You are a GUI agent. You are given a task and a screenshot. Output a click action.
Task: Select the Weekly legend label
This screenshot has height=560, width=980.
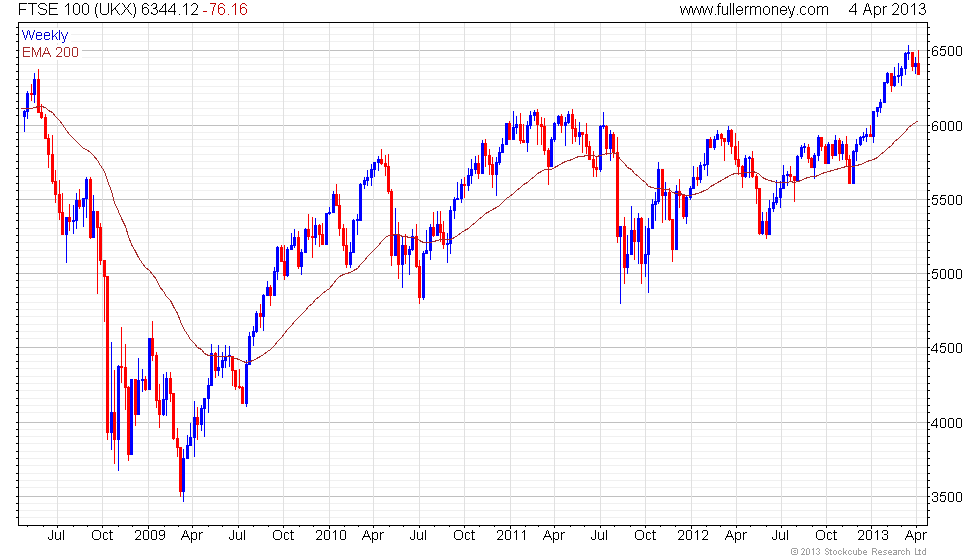pos(44,36)
